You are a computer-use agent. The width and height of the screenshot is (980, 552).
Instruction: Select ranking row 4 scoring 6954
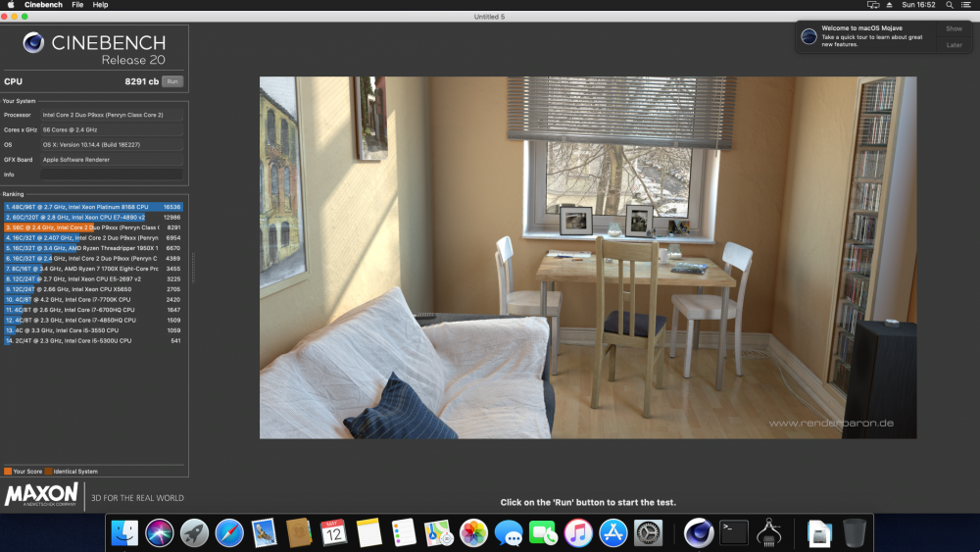(x=93, y=237)
